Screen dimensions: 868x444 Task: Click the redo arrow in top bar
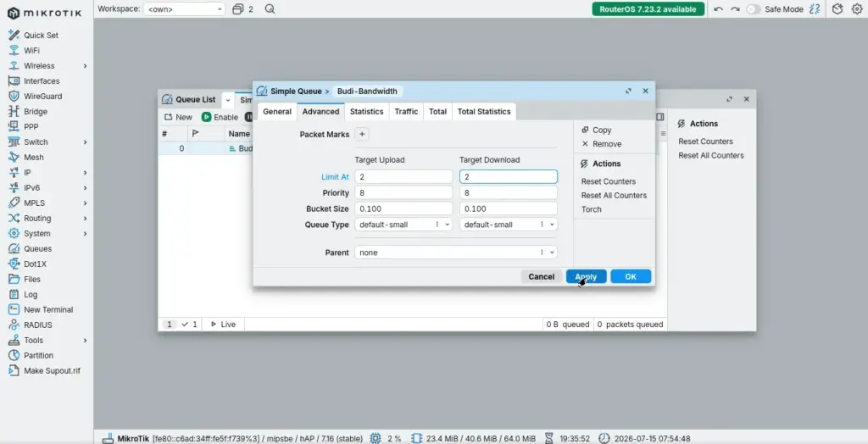click(735, 8)
